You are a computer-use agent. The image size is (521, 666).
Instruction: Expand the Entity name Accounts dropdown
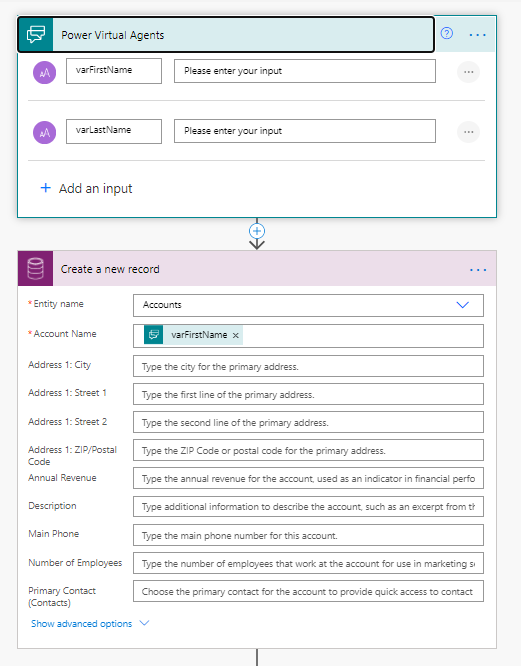pyautogui.click(x=462, y=305)
